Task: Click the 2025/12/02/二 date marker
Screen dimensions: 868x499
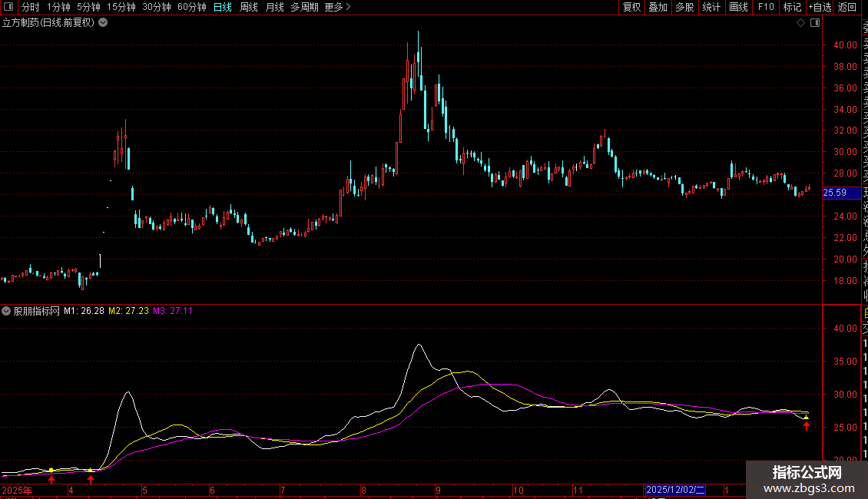Action: (x=675, y=490)
